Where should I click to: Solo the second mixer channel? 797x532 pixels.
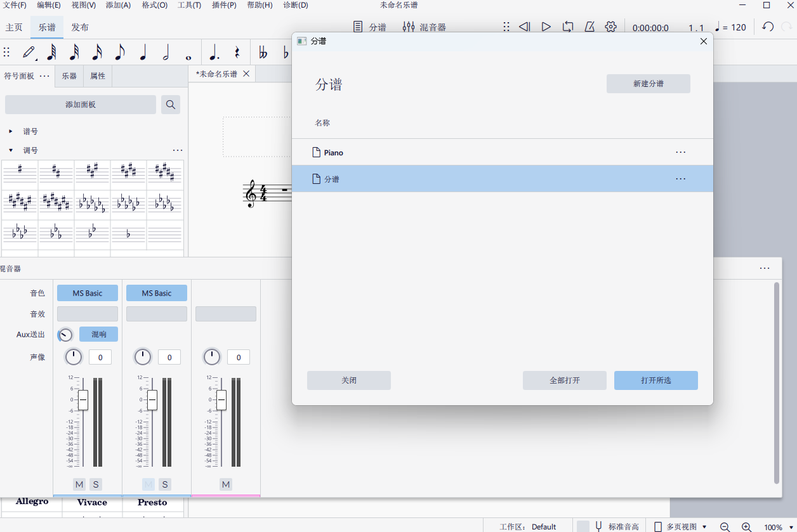[165, 484]
